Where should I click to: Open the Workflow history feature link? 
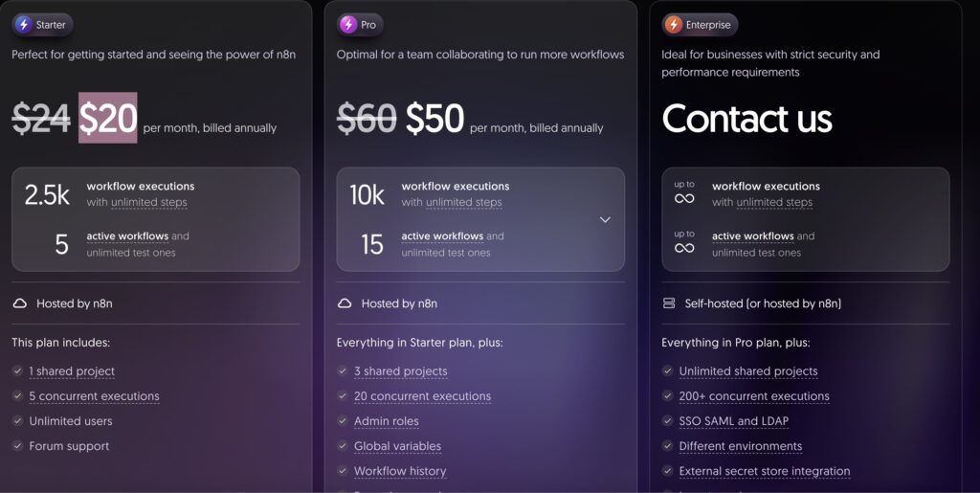pos(400,471)
